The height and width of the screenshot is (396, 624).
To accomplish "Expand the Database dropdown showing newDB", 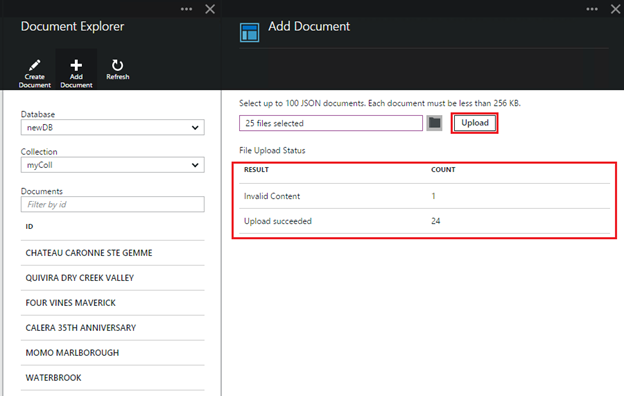I will (x=113, y=127).
